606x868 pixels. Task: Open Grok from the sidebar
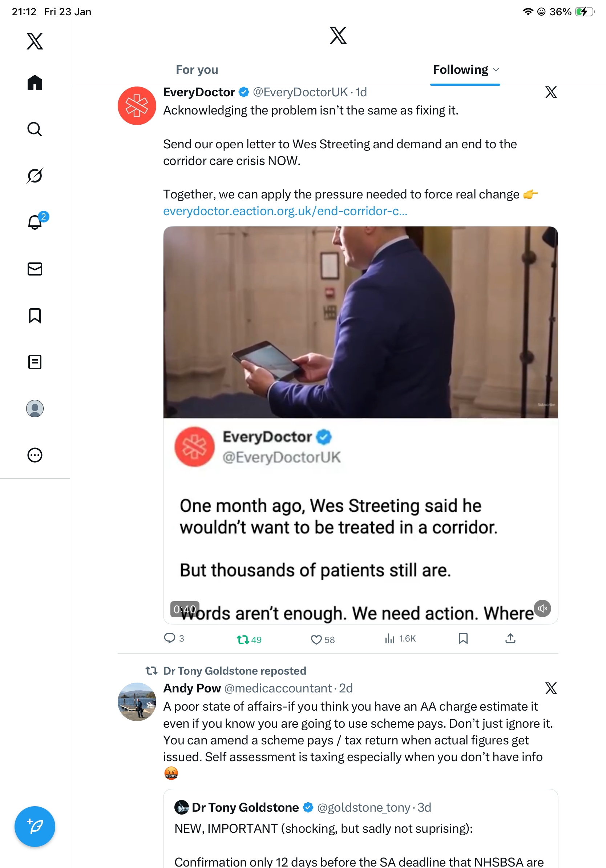(35, 176)
